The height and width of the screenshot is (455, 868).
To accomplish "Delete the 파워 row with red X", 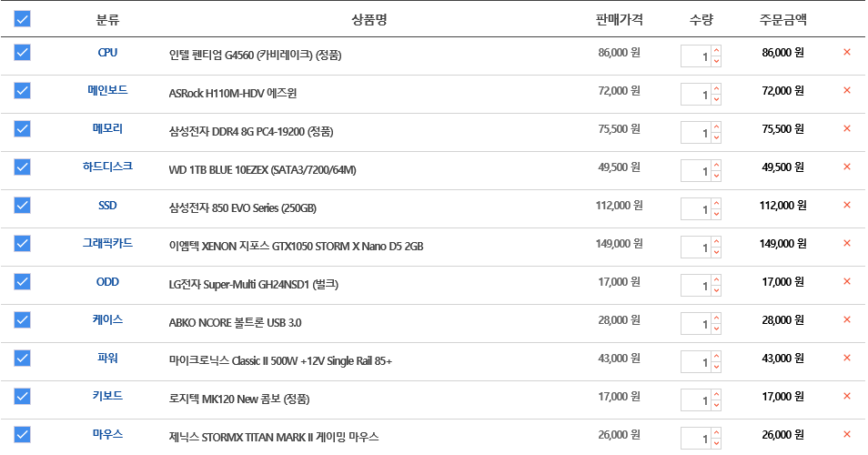I will [x=846, y=358].
